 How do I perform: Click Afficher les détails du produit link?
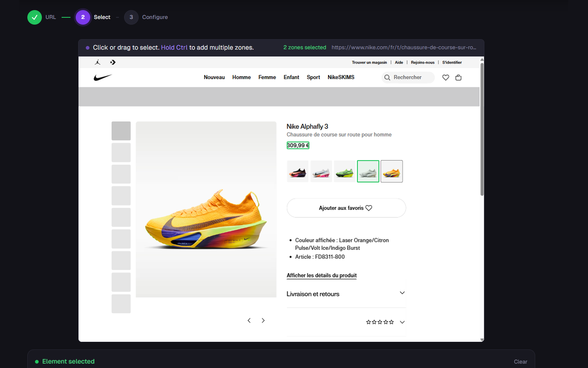322,276
